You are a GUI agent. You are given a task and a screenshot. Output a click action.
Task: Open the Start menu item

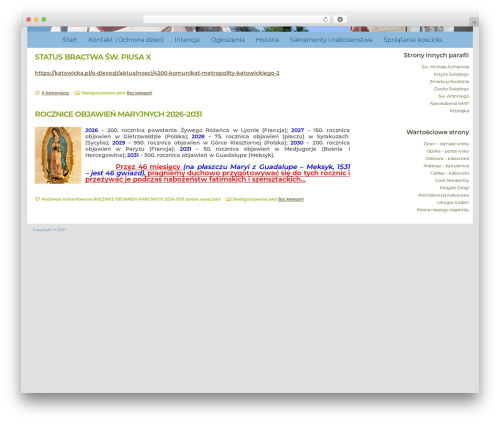click(x=70, y=40)
